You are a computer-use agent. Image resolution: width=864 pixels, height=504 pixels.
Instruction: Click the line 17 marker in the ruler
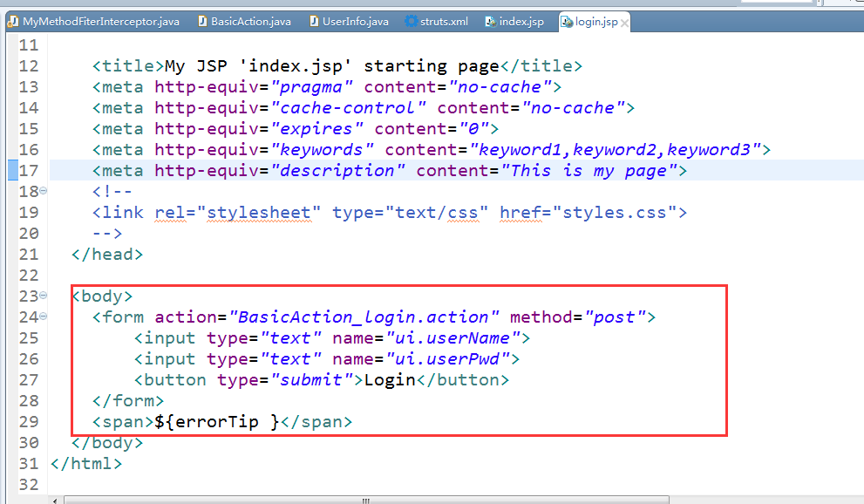[13, 170]
